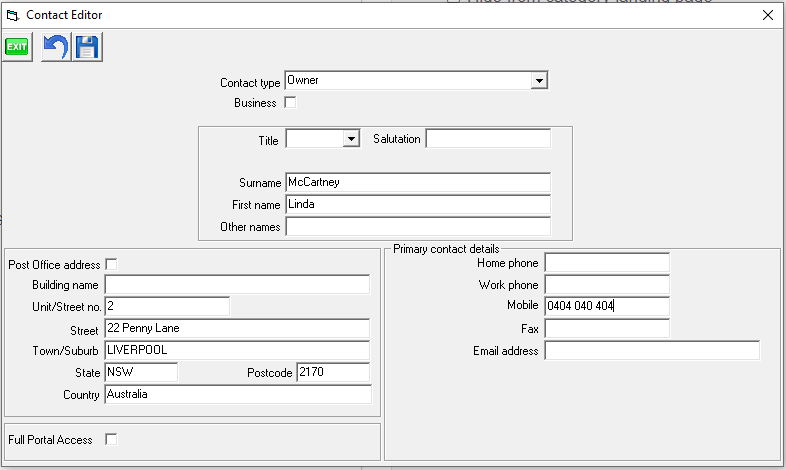The image size is (786, 470).
Task: Click the blue undo arrow icon
Action: coord(56,47)
